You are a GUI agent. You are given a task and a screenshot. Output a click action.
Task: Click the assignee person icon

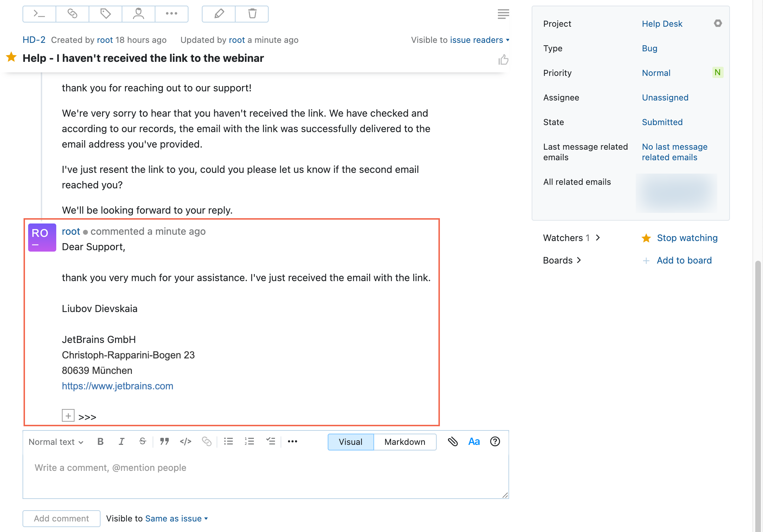click(x=139, y=14)
